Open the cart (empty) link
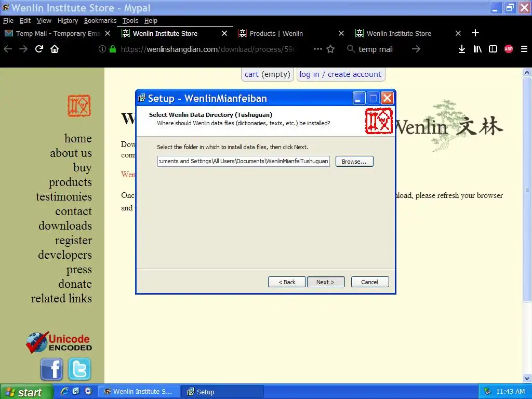The height and width of the screenshot is (399, 532). point(268,74)
